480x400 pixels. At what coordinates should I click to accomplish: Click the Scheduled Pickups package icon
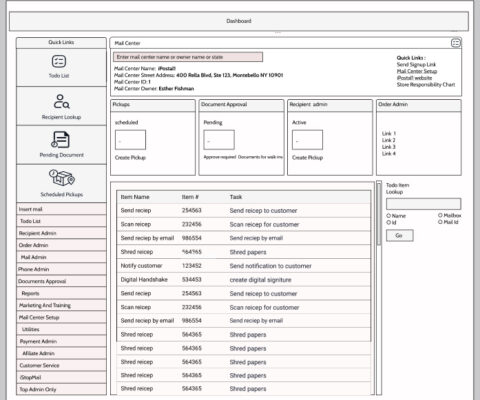click(62, 178)
